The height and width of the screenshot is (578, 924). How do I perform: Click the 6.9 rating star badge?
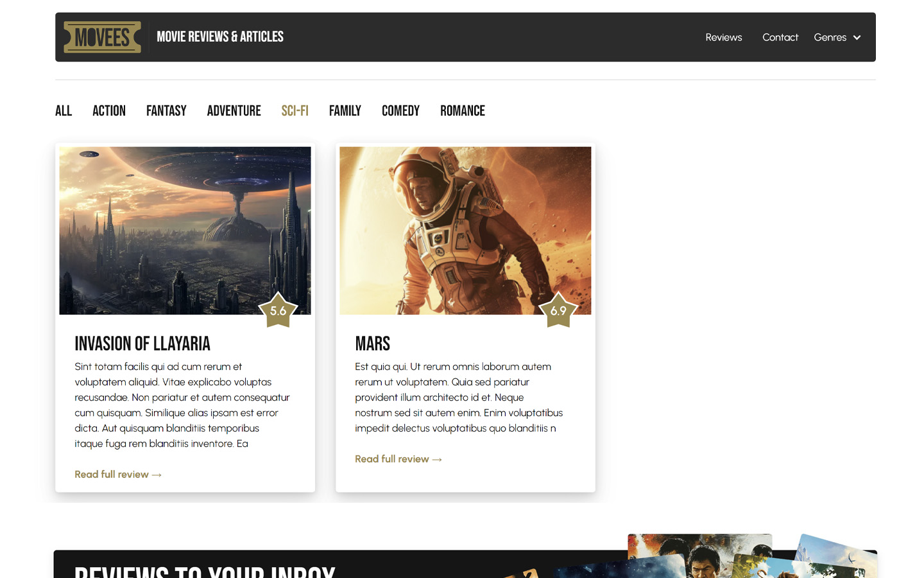[x=558, y=311]
